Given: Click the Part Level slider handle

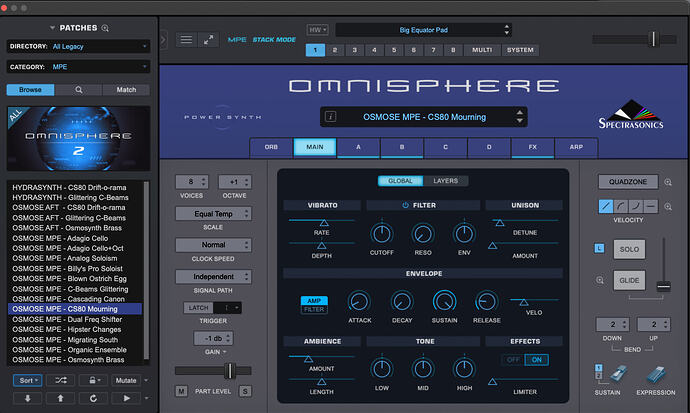Looking at the screenshot, I should 230,371.
